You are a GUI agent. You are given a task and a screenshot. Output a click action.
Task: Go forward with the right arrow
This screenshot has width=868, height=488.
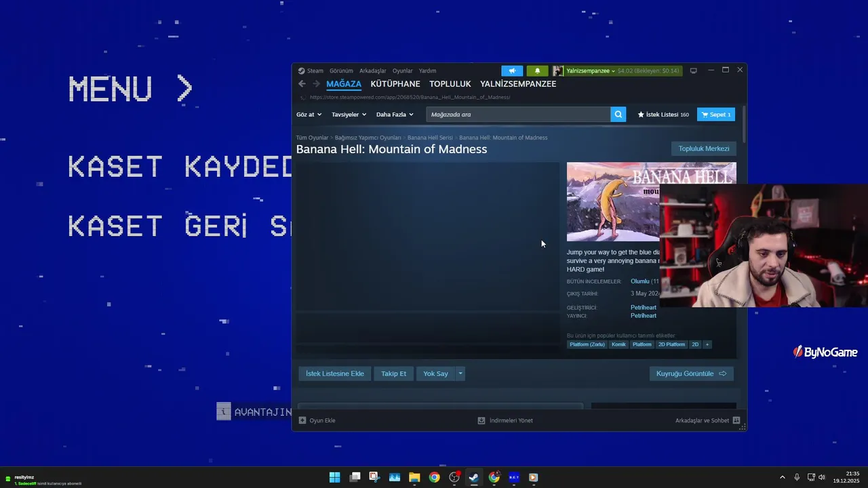coord(316,84)
